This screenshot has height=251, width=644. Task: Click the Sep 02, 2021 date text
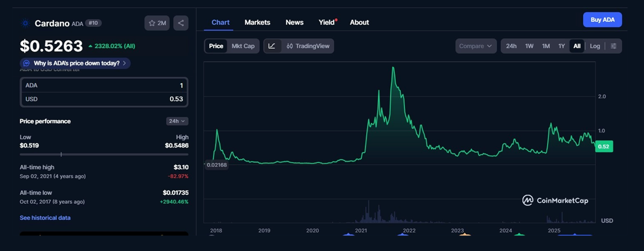53,176
